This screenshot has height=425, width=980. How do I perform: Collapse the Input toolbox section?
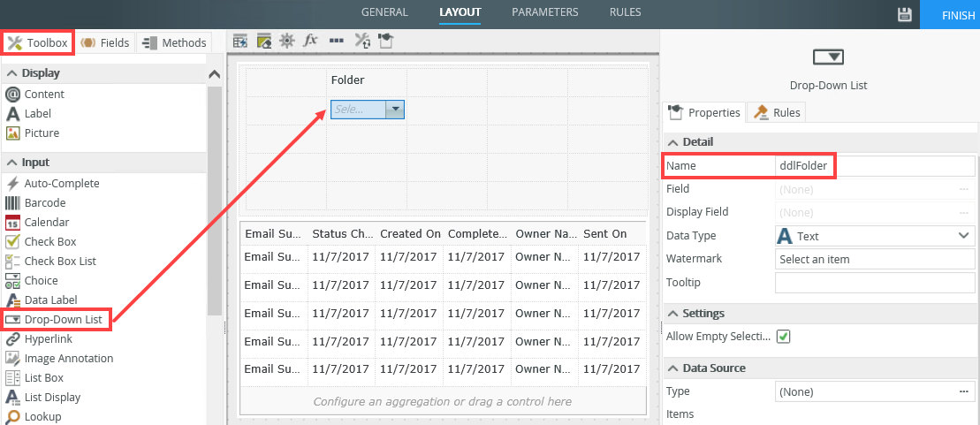(11, 163)
